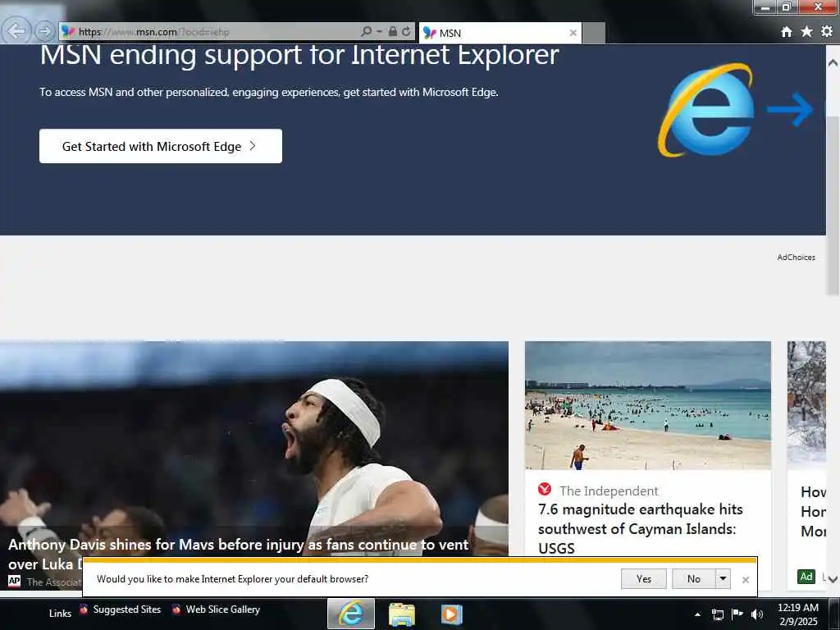Refresh the page with the reload icon
840x630 pixels.
[x=406, y=32]
